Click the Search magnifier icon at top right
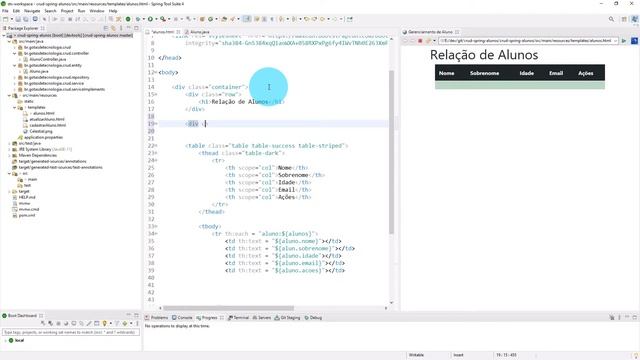 (611, 19)
